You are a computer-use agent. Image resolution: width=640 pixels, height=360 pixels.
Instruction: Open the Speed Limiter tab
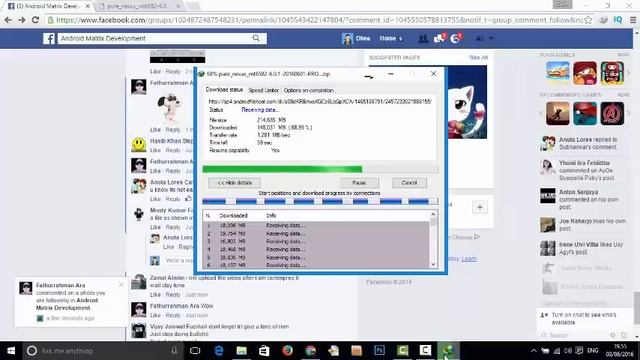click(264, 90)
